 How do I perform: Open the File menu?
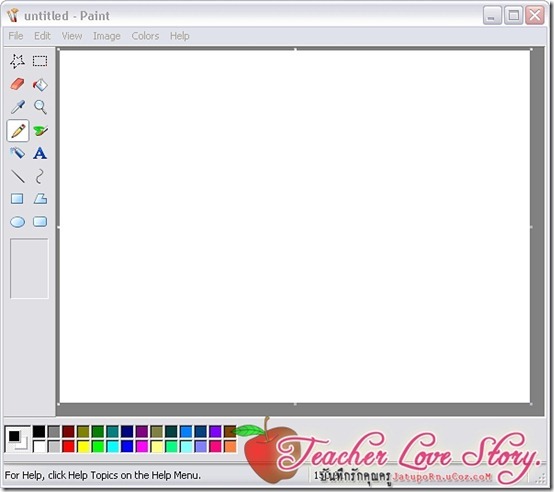pyautogui.click(x=16, y=36)
